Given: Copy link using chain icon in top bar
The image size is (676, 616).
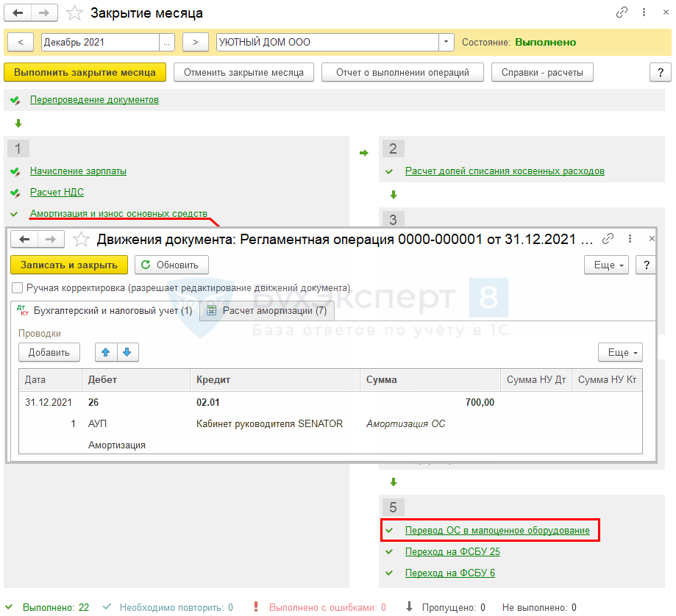Looking at the screenshot, I should pos(622,13).
